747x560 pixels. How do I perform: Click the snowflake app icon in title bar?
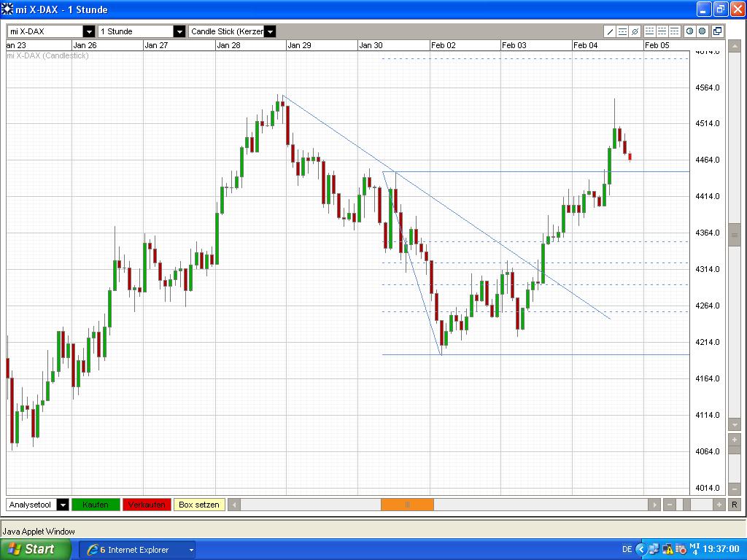click(x=7, y=9)
